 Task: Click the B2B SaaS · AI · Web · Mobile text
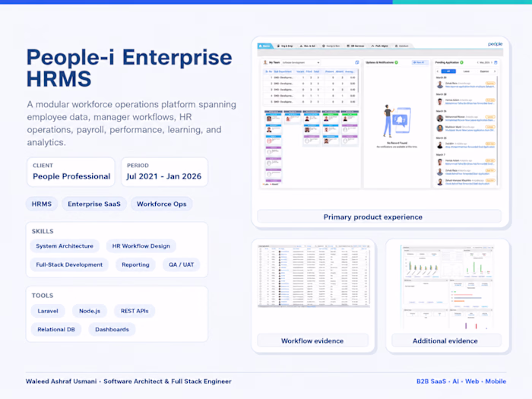point(461,382)
